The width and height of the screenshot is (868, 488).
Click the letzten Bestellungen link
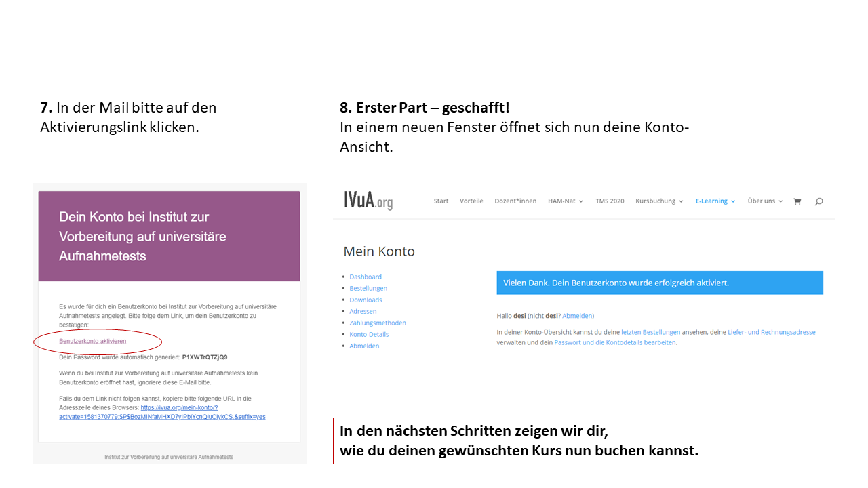pyautogui.click(x=650, y=332)
